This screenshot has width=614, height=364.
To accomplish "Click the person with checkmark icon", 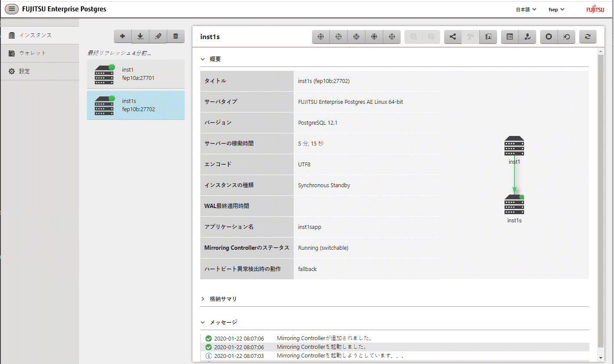I will coord(528,37).
